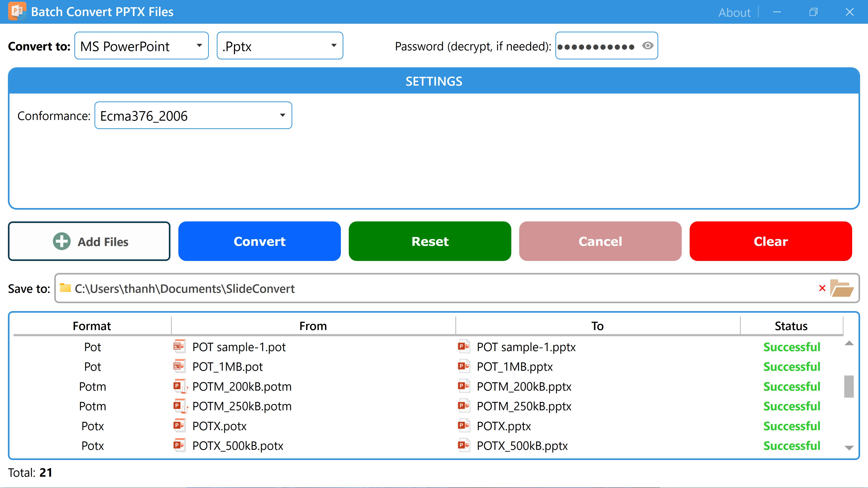Click the PowerPoint icon beside POTM_250kB.pptx
868x488 pixels.
(x=464, y=406)
